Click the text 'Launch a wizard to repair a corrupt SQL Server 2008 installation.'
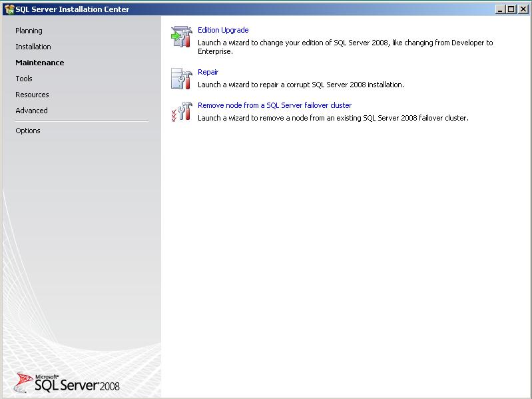This screenshot has height=399, width=532. pyautogui.click(x=300, y=85)
